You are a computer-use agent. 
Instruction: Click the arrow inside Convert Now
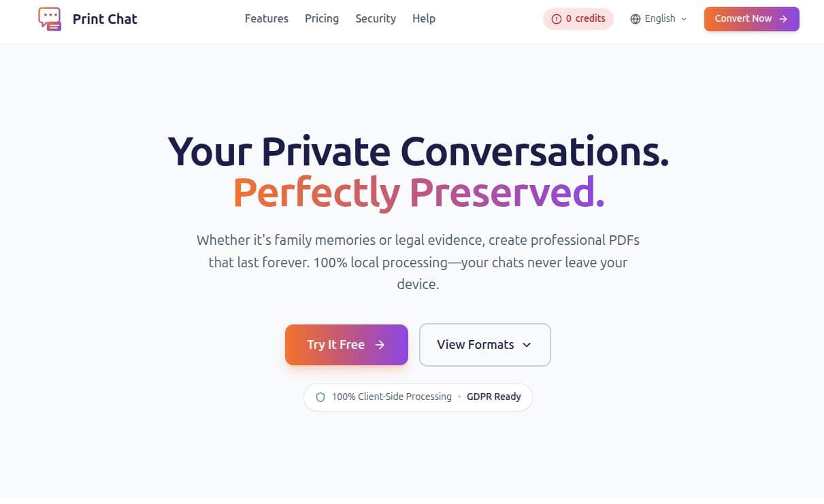(785, 18)
